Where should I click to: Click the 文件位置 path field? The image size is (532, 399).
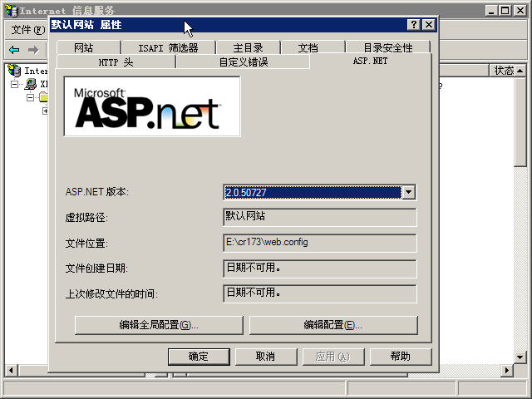pos(319,243)
